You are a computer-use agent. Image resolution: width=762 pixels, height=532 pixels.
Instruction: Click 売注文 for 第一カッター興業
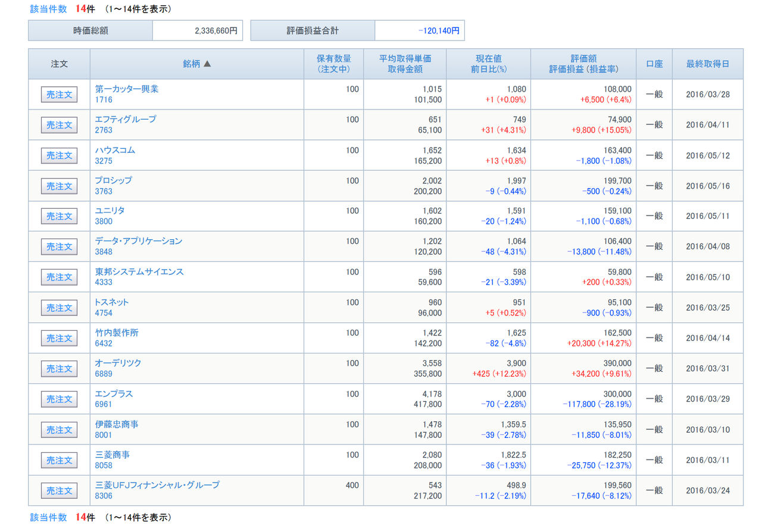59,95
